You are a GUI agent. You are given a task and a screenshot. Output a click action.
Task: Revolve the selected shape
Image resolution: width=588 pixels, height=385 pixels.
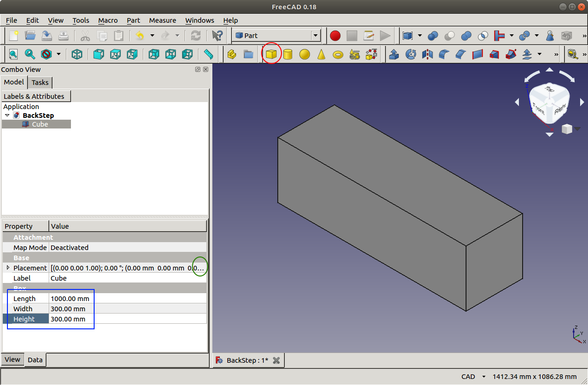pyautogui.click(x=411, y=54)
